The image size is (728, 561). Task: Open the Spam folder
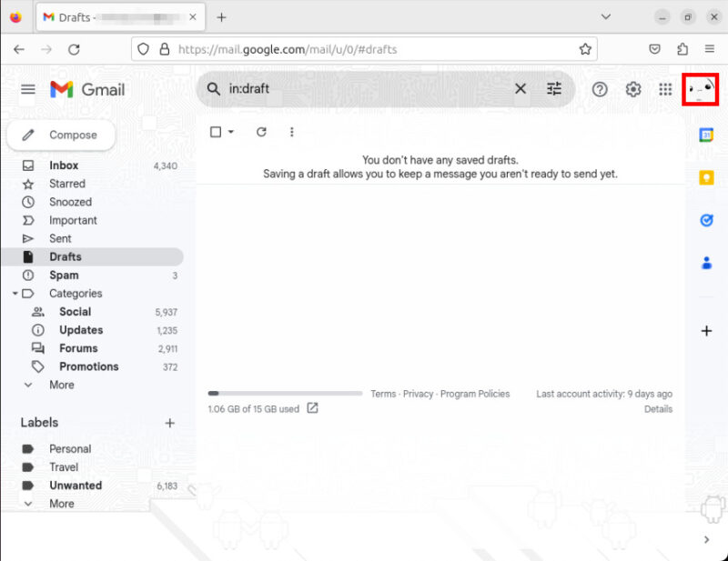pos(63,275)
